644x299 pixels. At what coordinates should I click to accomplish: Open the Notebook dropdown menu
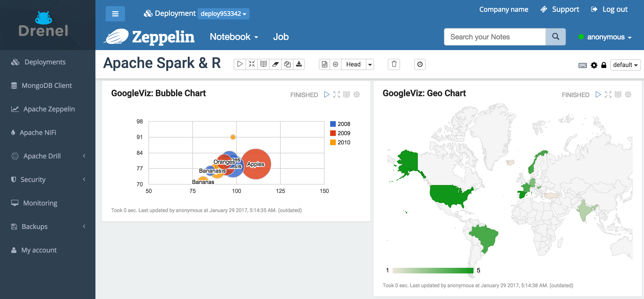(x=234, y=37)
